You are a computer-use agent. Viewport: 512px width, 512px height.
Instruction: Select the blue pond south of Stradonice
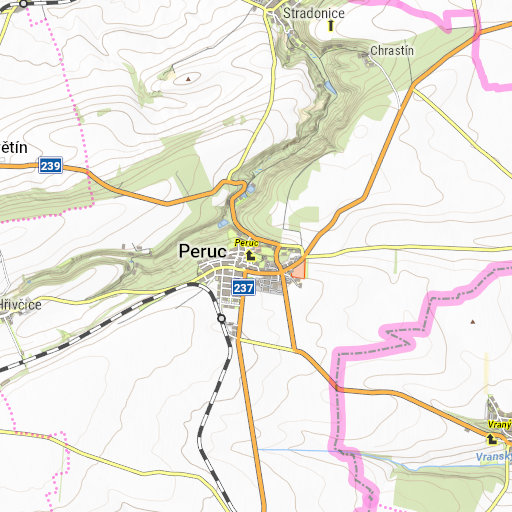coord(330,87)
